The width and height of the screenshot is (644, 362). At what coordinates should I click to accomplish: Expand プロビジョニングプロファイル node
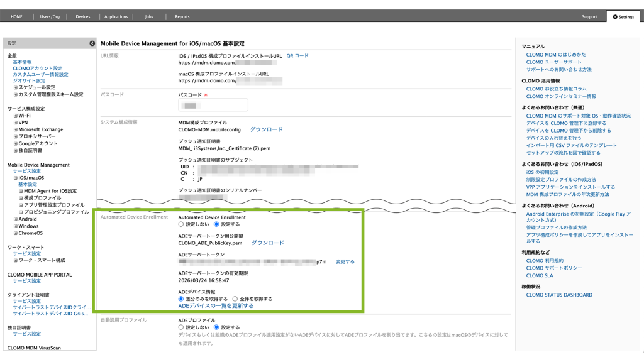pos(21,212)
